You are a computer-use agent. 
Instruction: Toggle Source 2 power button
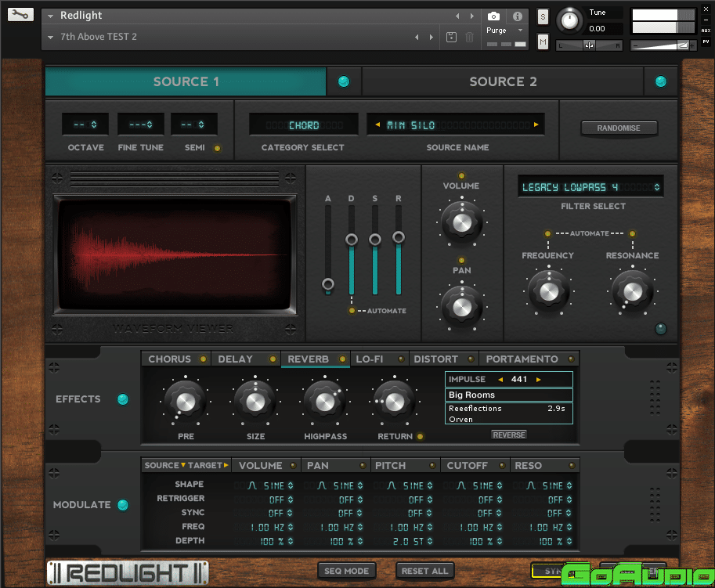click(x=660, y=81)
